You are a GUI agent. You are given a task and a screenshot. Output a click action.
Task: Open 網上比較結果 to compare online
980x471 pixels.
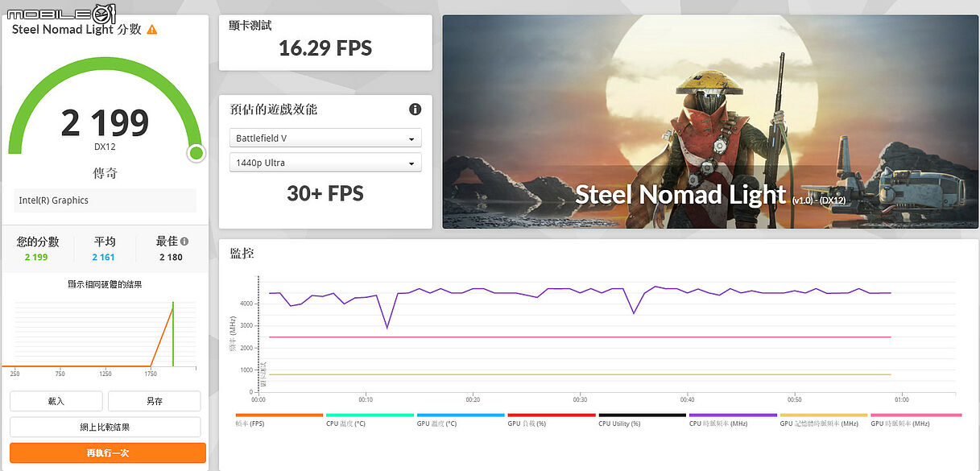[105, 427]
